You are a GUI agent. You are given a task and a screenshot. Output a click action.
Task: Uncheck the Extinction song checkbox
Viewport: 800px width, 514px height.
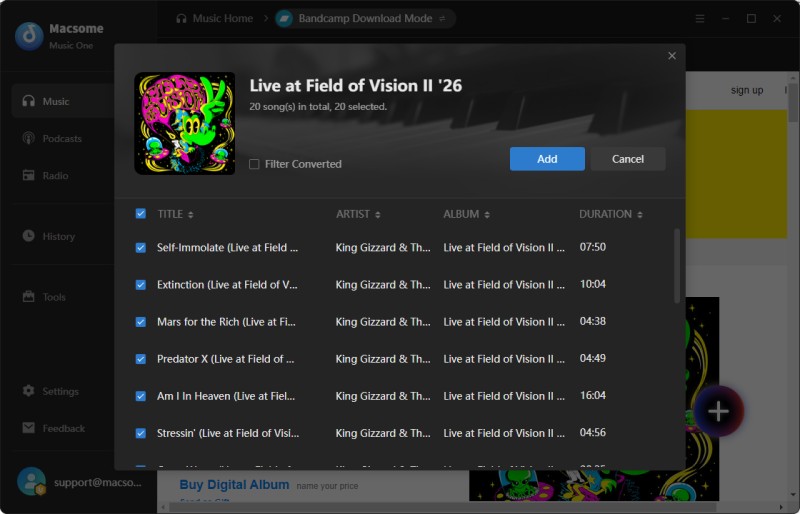(x=141, y=285)
